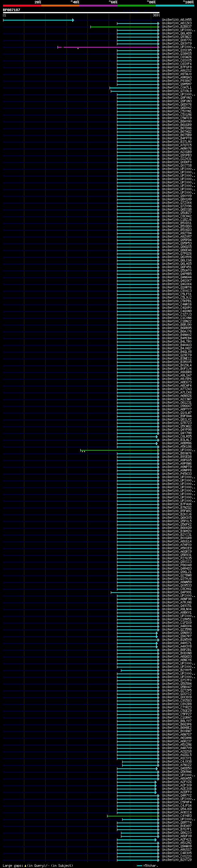Image resolution: width=197 pixels, height=868 pixels.
Task: Open hit UniRef100_Q7X9L9
Action: tap(176, 91)
